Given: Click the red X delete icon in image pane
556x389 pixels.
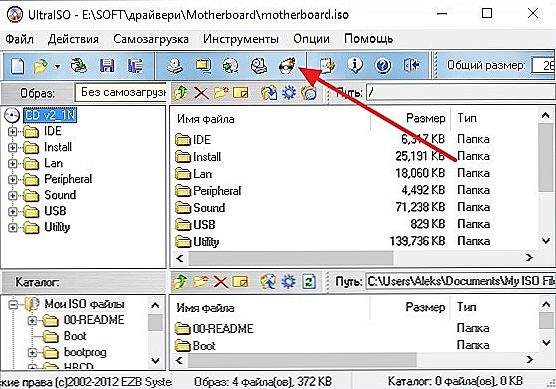Looking at the screenshot, I should click(201, 93).
